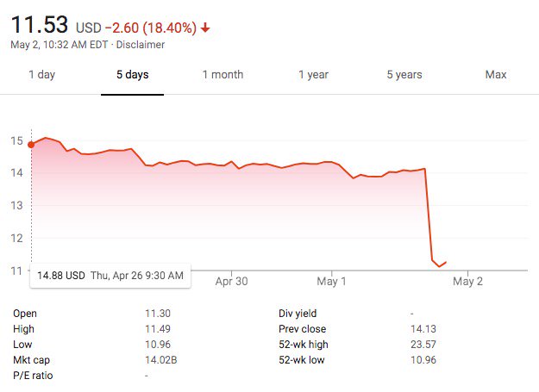Click the Apr 30 date label on axis
Screen dimensions: 539x392
(x=231, y=281)
